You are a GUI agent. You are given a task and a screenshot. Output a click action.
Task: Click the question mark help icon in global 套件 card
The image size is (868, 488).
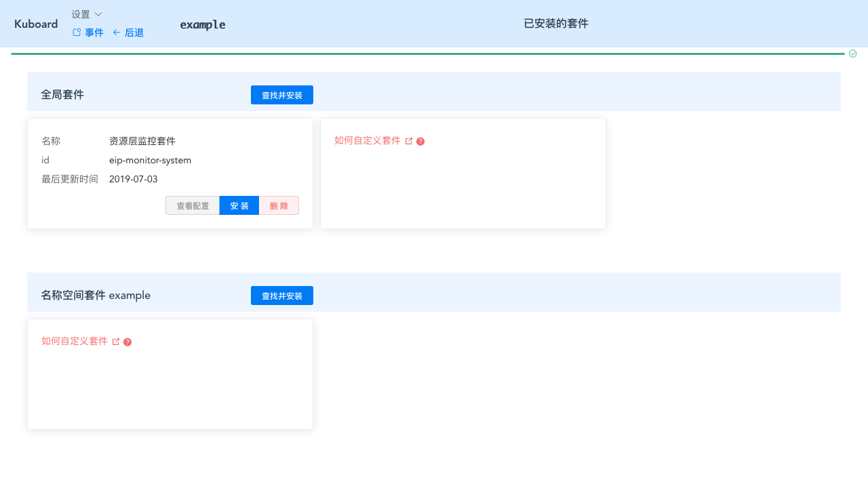420,141
